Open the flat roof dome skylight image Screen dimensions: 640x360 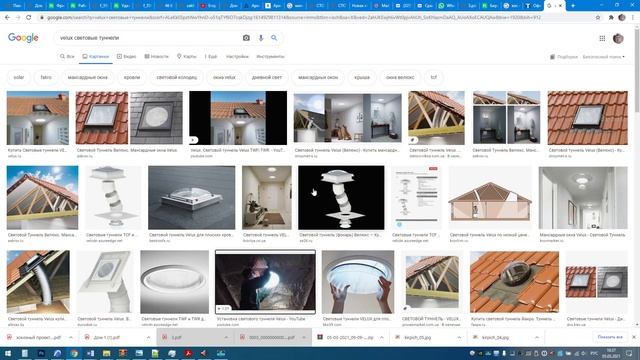[191, 198]
